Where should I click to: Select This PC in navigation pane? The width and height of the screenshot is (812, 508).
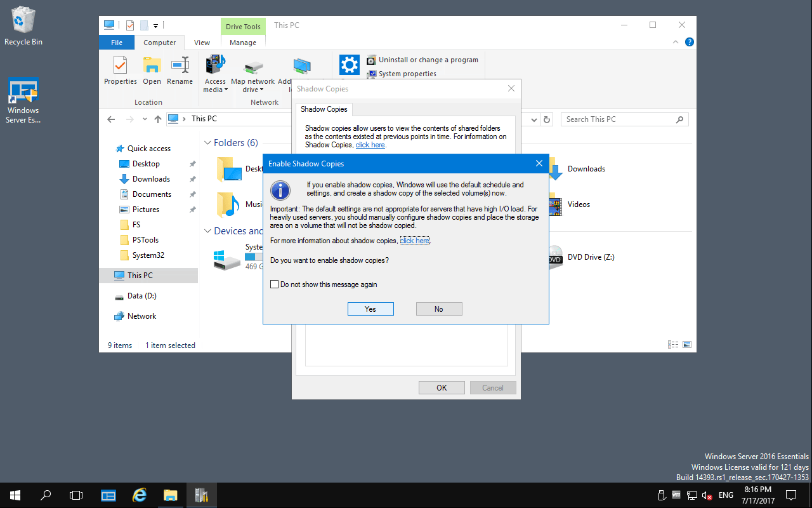[x=148, y=276]
